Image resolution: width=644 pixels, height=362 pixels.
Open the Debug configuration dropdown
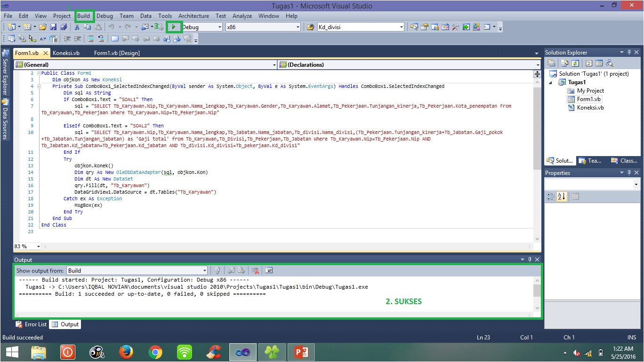(219, 27)
